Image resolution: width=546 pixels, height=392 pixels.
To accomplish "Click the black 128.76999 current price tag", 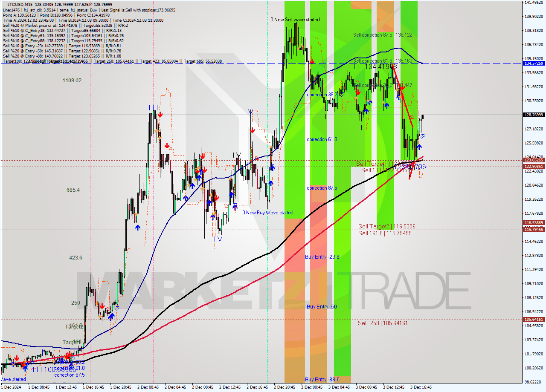I will pos(534,115).
